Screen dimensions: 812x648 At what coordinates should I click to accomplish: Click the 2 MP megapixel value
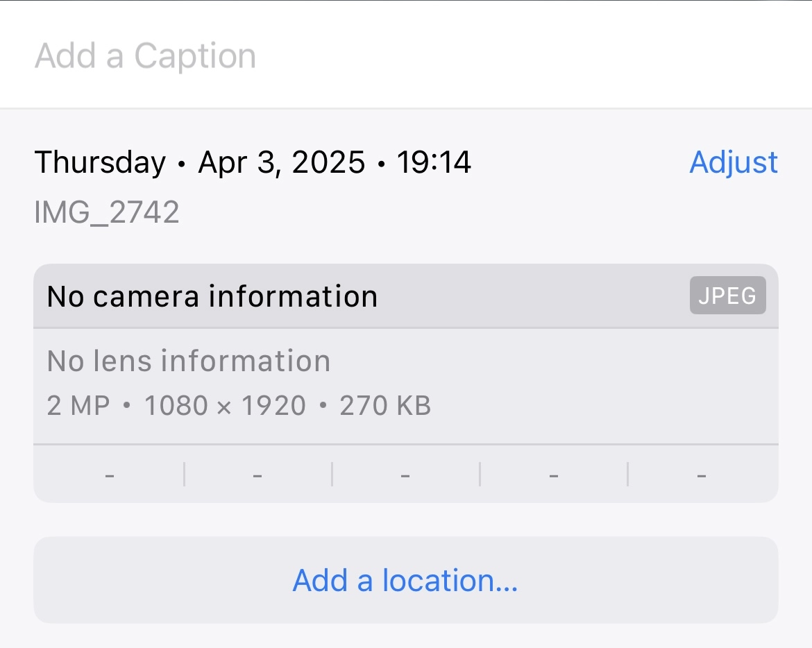tap(78, 405)
